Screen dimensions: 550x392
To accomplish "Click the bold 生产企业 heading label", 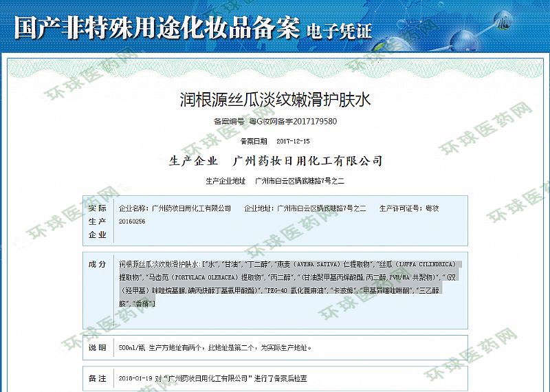I will click(x=193, y=161).
